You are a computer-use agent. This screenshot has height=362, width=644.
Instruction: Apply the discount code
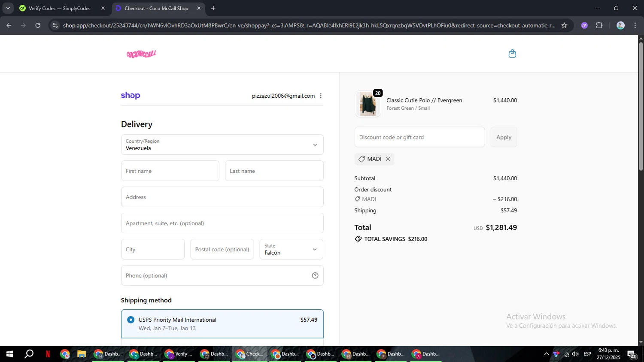[x=504, y=137]
